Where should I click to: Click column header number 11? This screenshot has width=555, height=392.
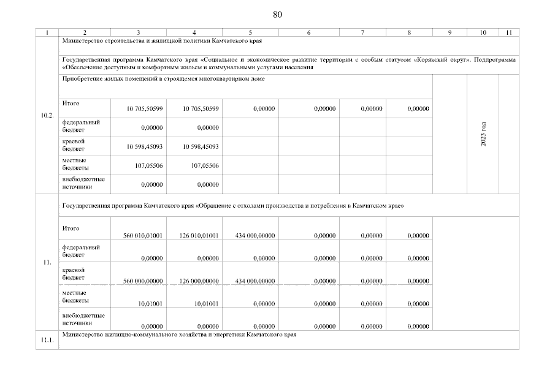(509, 32)
